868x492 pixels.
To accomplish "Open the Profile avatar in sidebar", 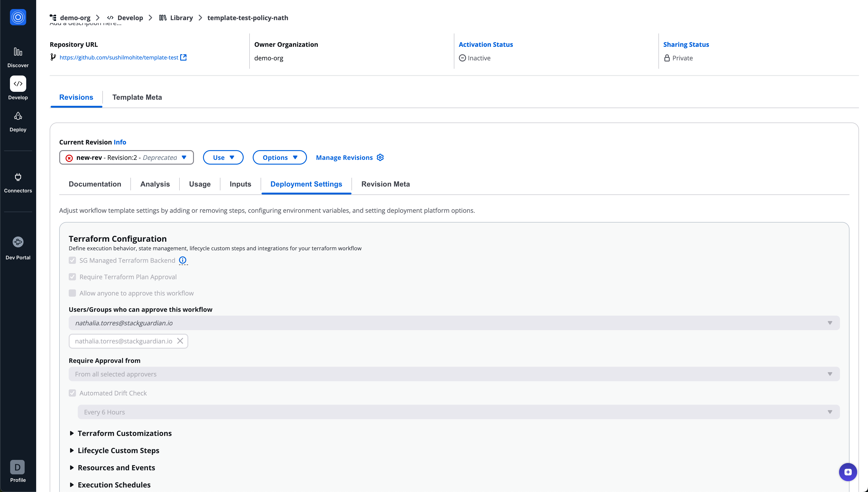I will click(18, 467).
